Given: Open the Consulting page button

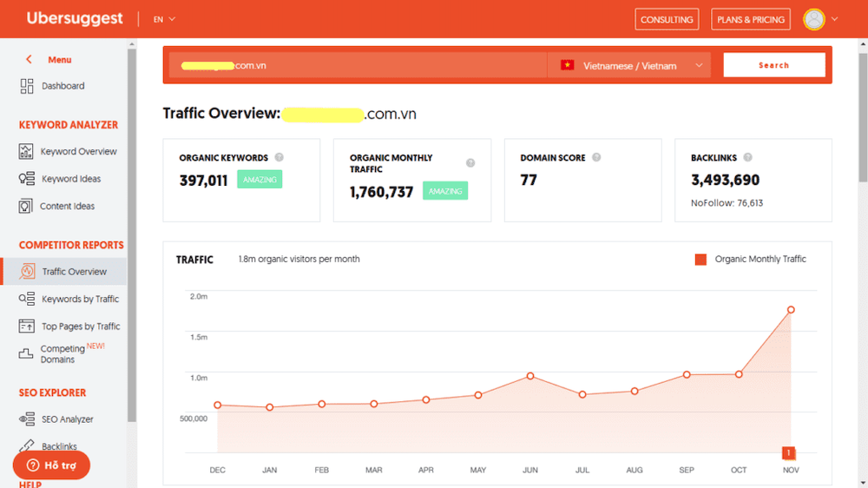Looking at the screenshot, I should click(x=667, y=19).
